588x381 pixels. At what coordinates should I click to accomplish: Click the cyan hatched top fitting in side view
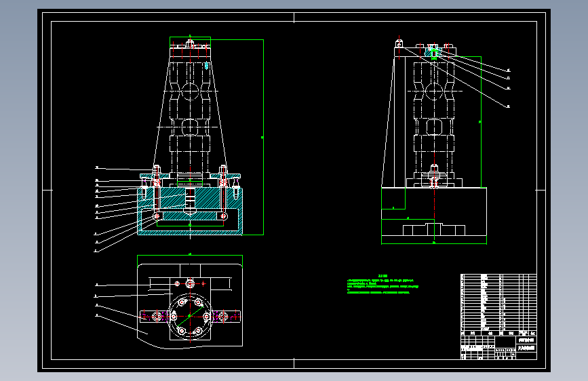pyautogui.click(x=434, y=52)
